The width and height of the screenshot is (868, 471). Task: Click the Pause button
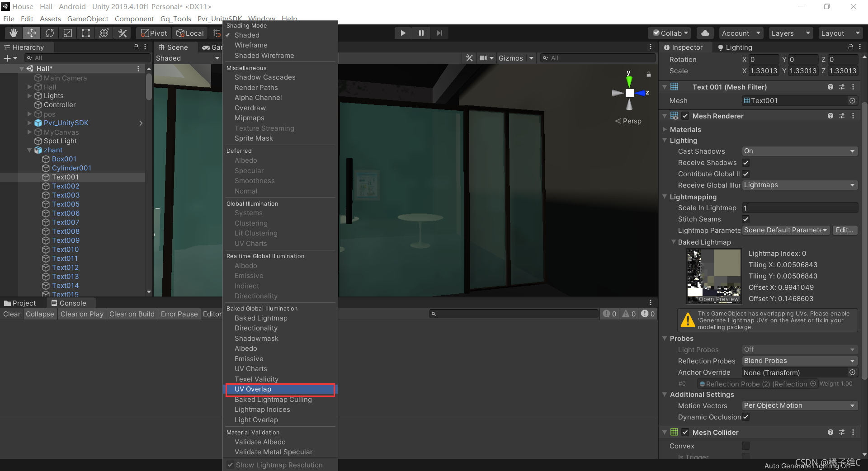pyautogui.click(x=421, y=33)
